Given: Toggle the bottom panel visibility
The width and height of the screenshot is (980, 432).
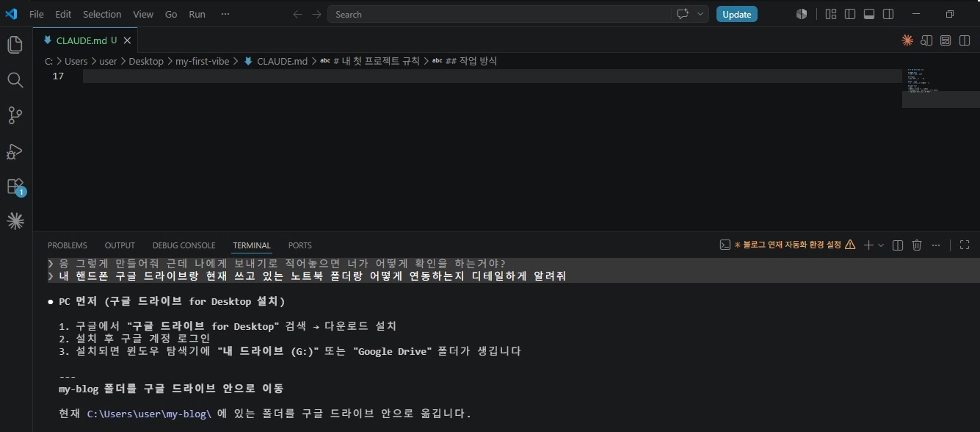Looking at the screenshot, I should coord(869,14).
